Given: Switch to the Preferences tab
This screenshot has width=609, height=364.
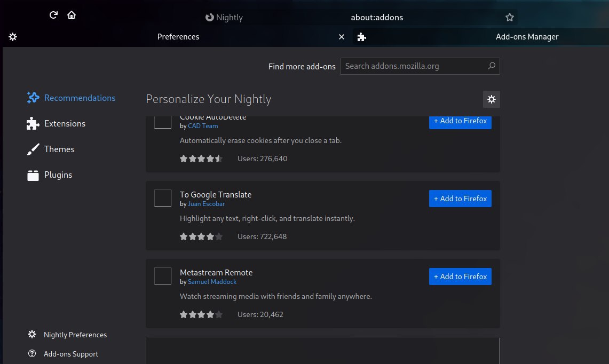Looking at the screenshot, I should click(178, 37).
